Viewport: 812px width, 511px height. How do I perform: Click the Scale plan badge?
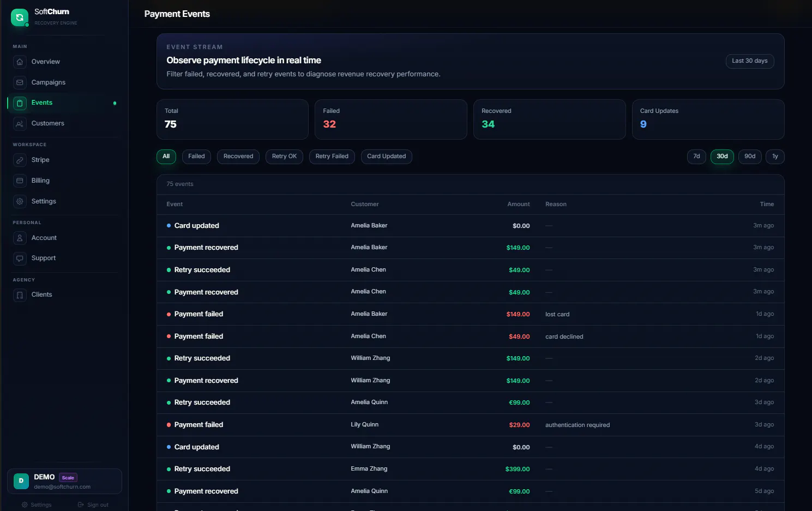68,478
